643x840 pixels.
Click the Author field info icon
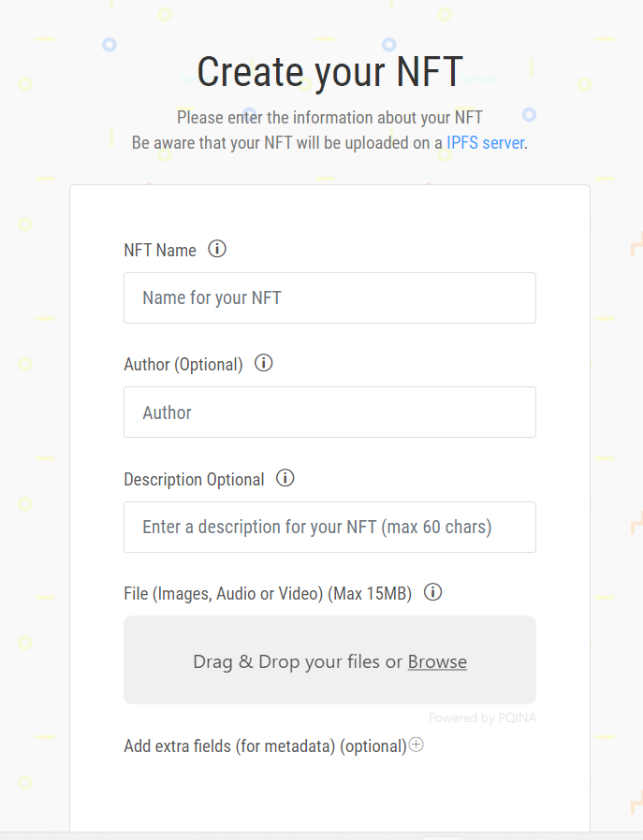tap(264, 363)
